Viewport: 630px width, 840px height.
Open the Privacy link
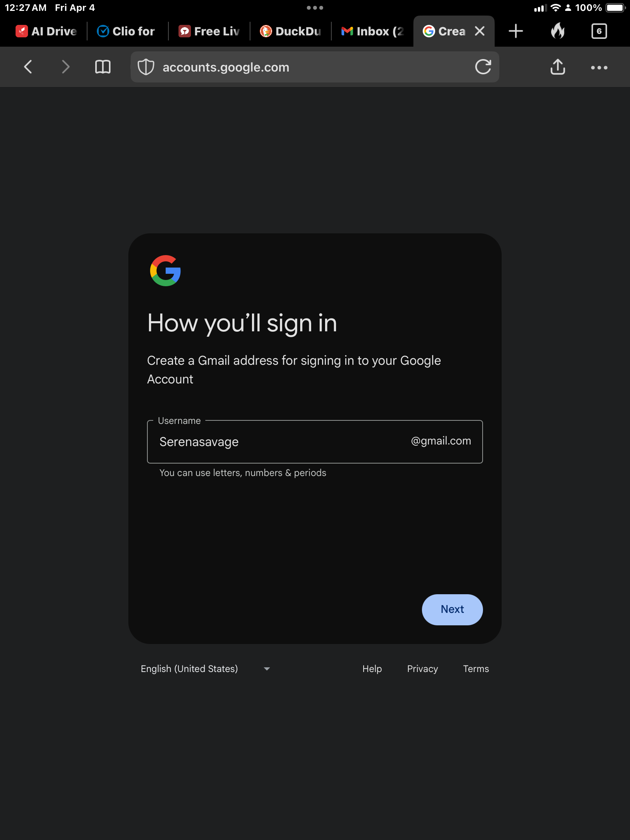422,669
